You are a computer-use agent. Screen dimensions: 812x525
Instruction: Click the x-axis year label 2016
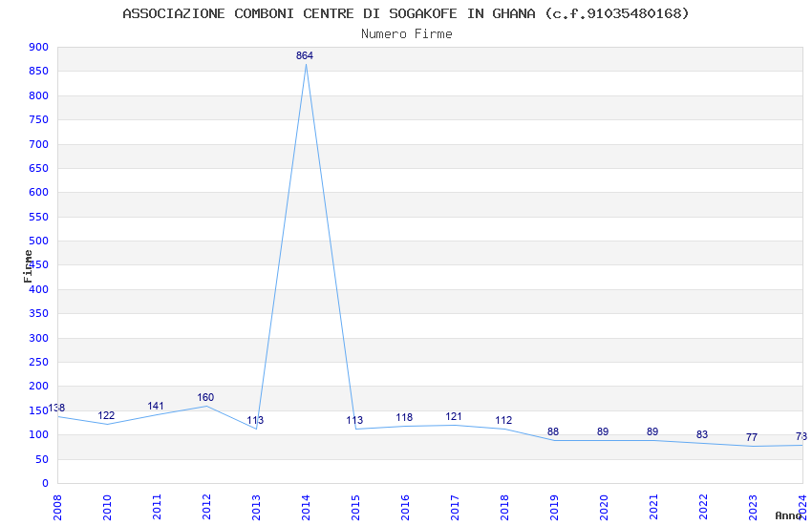(405, 507)
